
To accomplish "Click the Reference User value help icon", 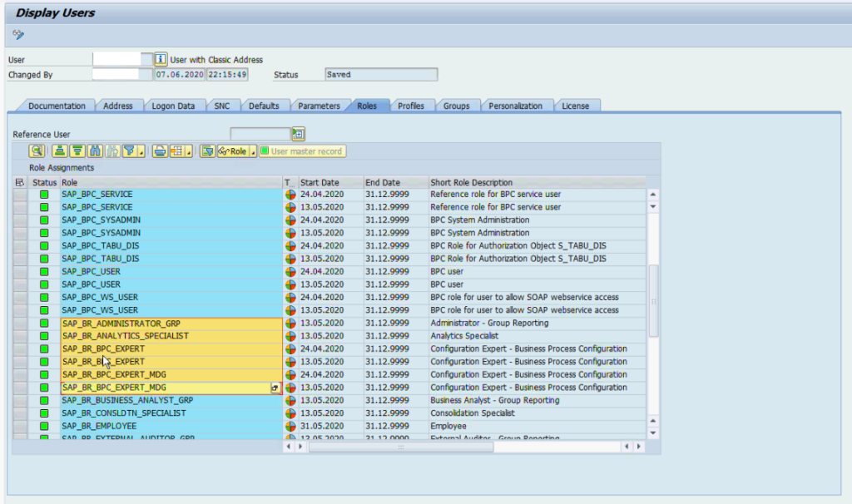I will point(299,134).
